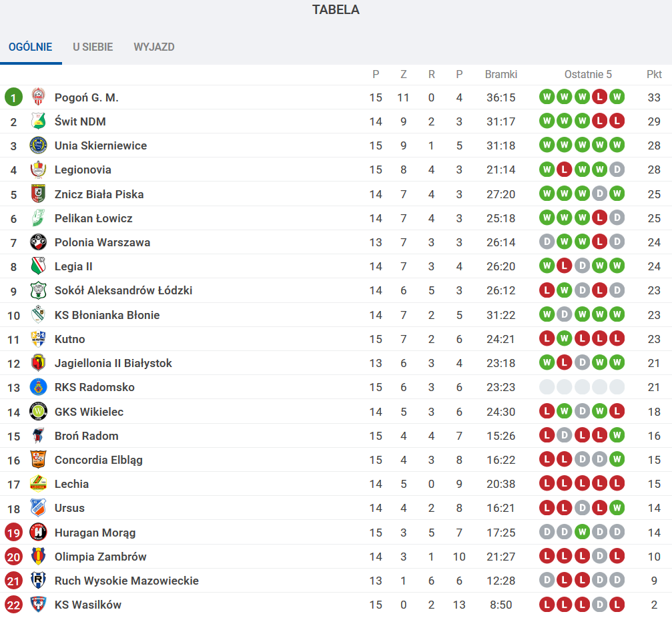Open Ruch Wysokie Mazowieckie team page

[x=126, y=581]
